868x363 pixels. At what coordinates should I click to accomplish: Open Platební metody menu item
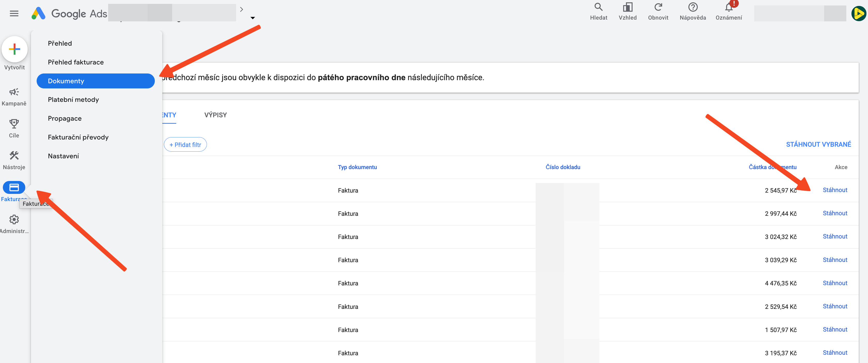(74, 100)
